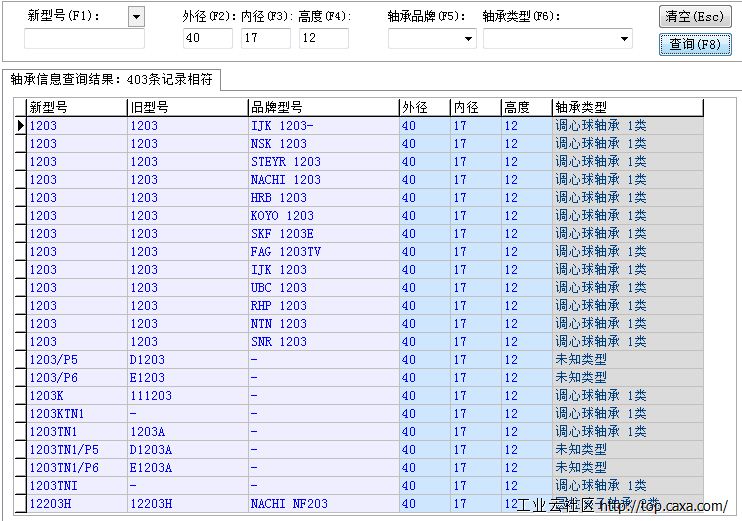This screenshot has width=742, height=521.
Task: Click the row selector of the IJK 1203- row
Action: click(x=20, y=126)
